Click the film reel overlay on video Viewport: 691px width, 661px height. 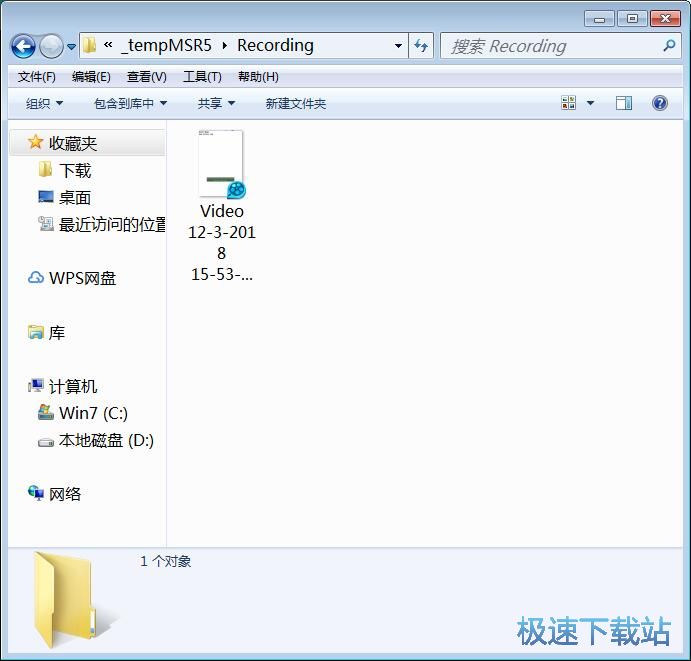point(237,190)
